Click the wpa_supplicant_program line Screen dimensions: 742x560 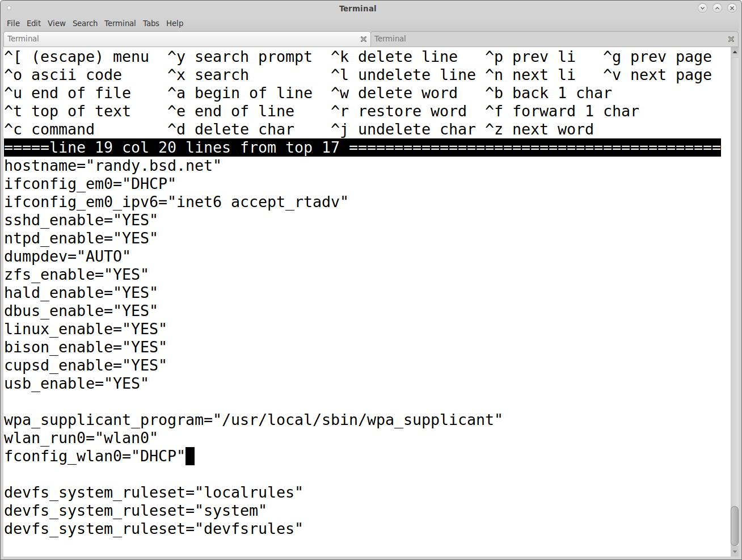click(253, 420)
